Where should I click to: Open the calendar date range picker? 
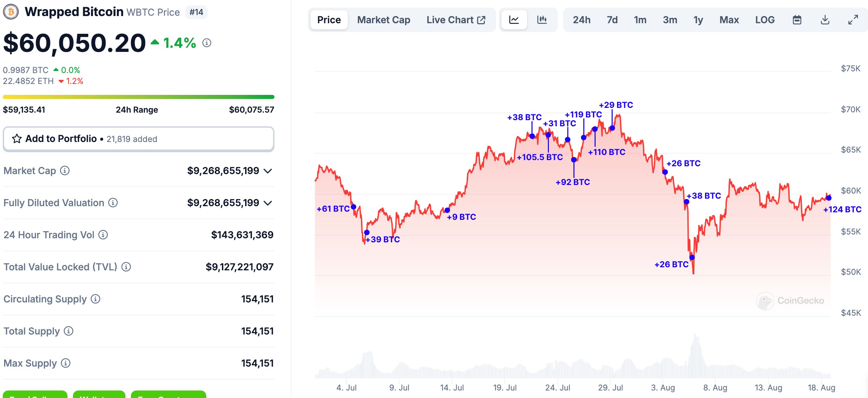tap(797, 20)
